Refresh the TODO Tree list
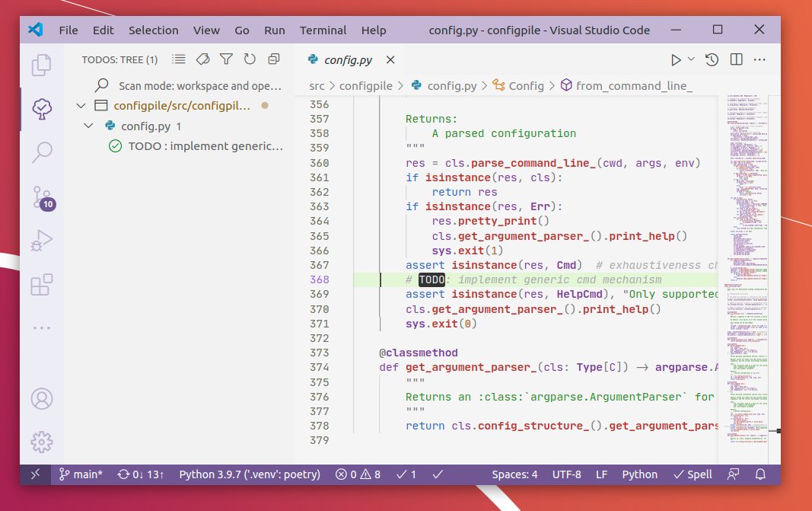 tap(250, 59)
